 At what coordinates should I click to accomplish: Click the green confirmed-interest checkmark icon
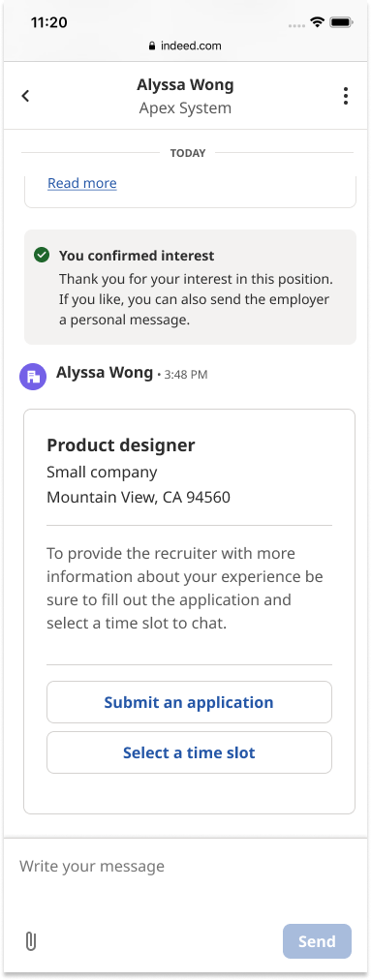tap(42, 255)
